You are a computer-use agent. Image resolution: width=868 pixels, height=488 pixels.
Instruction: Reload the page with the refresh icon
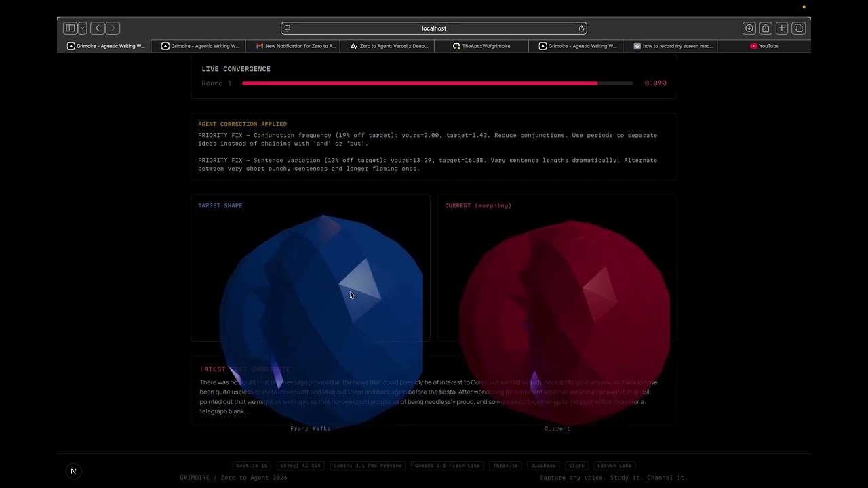(581, 28)
